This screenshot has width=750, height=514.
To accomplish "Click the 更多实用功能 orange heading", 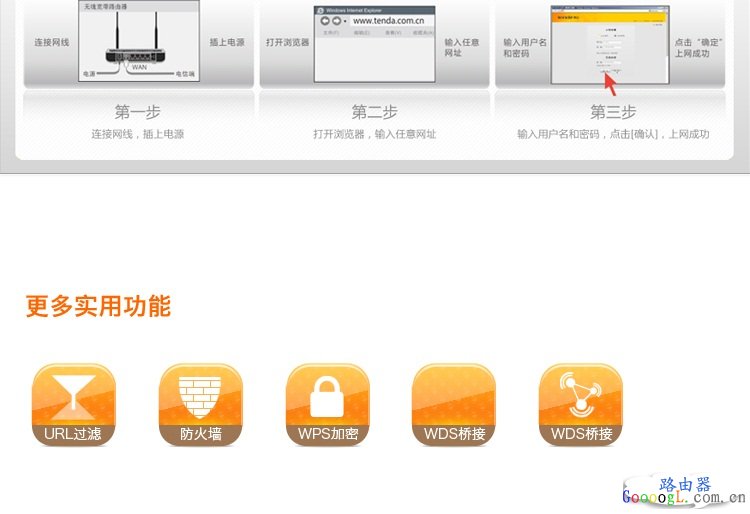I will [x=98, y=306].
